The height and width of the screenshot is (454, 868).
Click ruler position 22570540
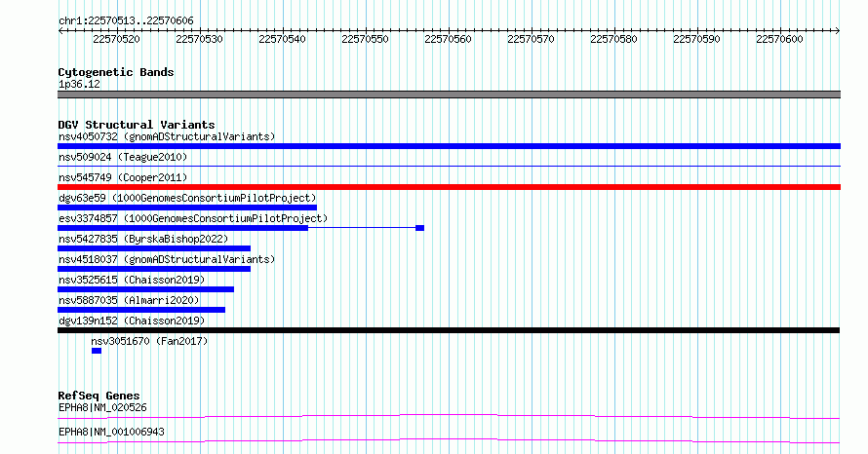pyautogui.click(x=282, y=39)
